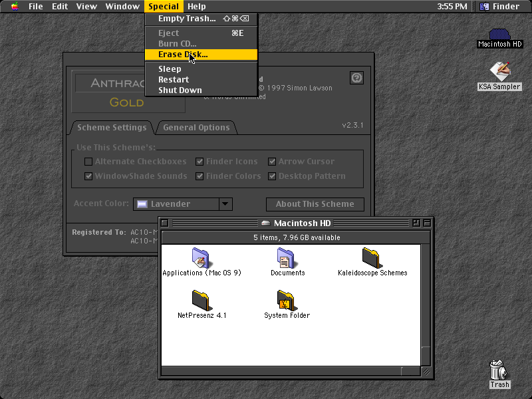532x399 pixels.
Task: Open the Apple menu icon
Action: (15, 6)
